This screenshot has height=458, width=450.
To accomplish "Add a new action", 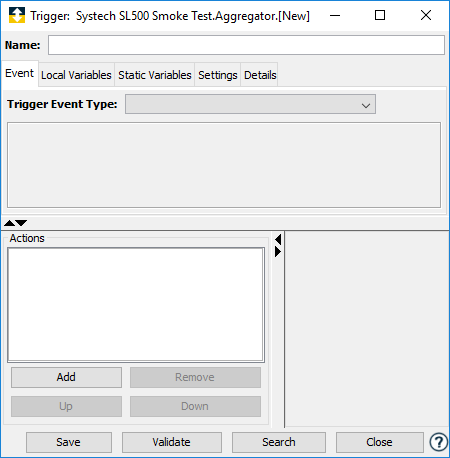I will point(66,377).
